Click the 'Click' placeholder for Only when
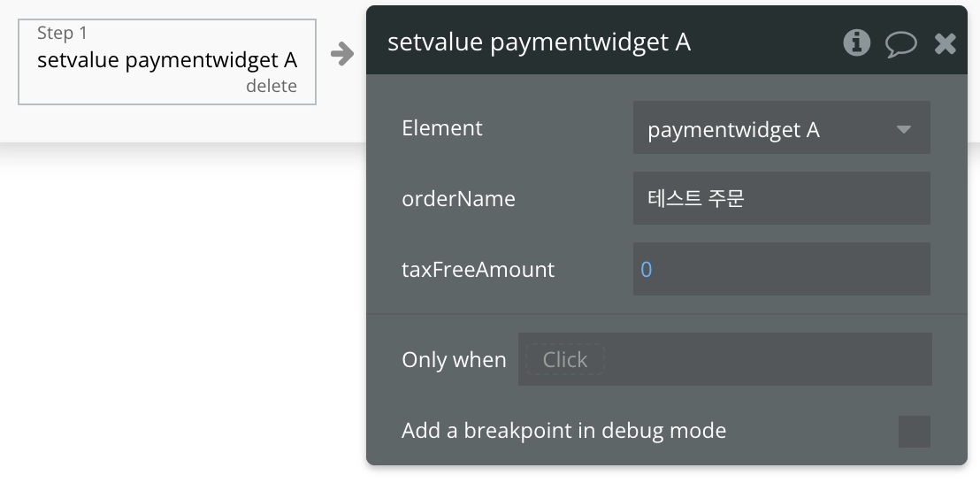The image size is (980, 483). pos(564,360)
